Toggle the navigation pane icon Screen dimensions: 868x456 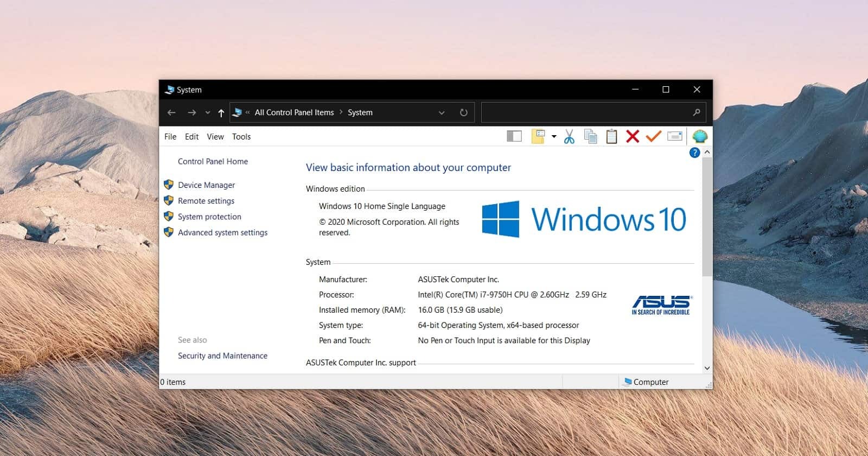514,136
